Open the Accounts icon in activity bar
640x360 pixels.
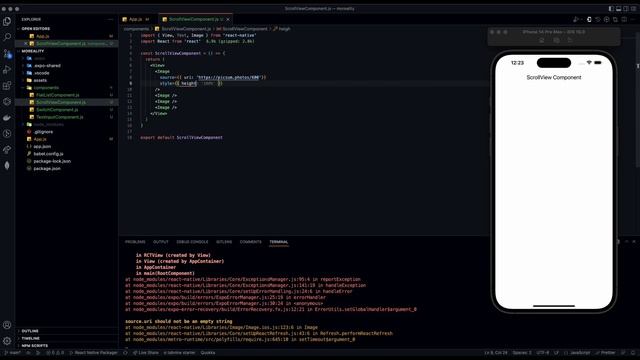tap(7, 325)
